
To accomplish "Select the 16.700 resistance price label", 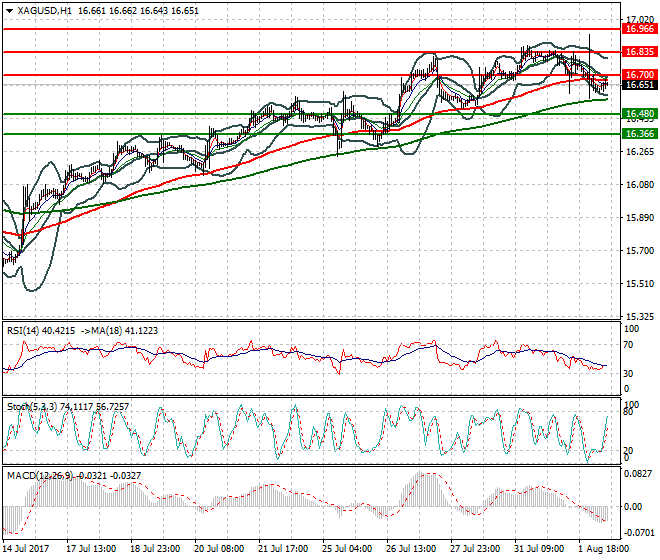I will tap(639, 75).
